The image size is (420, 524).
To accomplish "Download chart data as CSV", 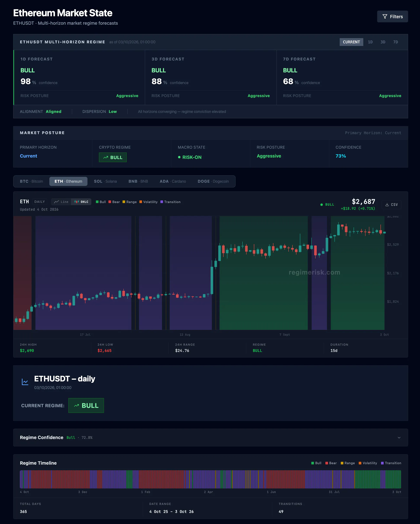I will tap(391, 205).
